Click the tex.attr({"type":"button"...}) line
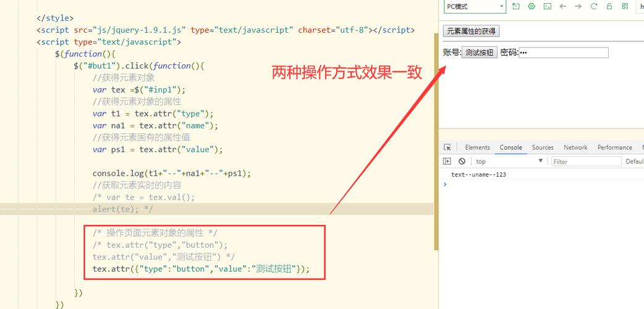The height and width of the screenshot is (309, 644). click(x=201, y=269)
